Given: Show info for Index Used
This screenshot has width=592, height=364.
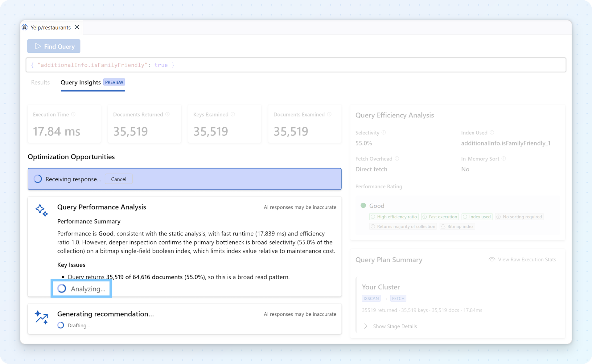Looking at the screenshot, I should (492, 133).
